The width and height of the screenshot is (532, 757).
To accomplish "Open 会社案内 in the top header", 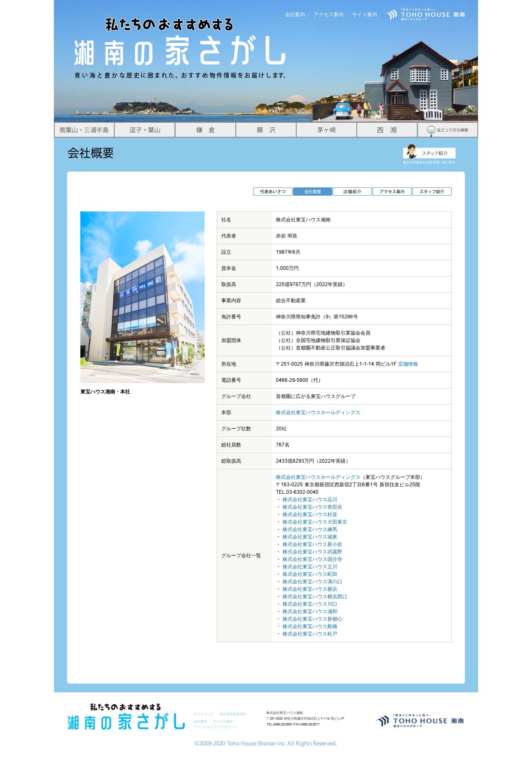I will point(295,15).
